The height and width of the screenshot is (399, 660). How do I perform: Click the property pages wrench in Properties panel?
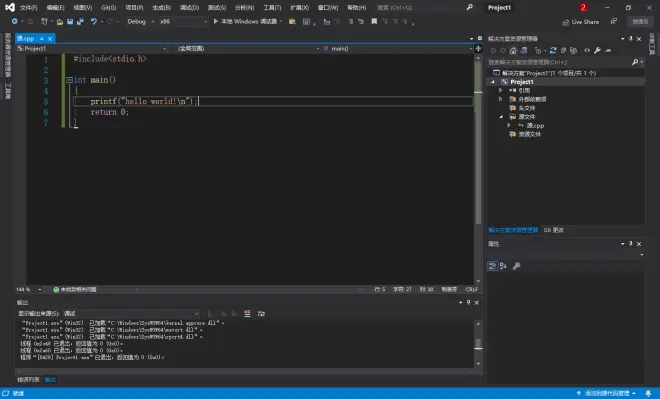516,266
